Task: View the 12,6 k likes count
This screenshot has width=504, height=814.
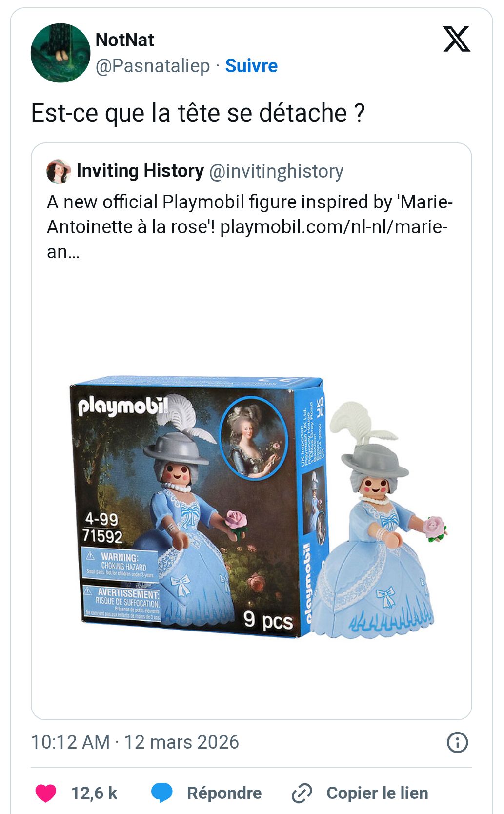Action: (x=94, y=793)
